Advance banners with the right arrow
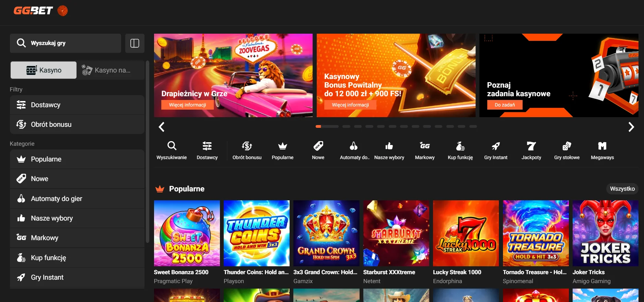 click(631, 127)
